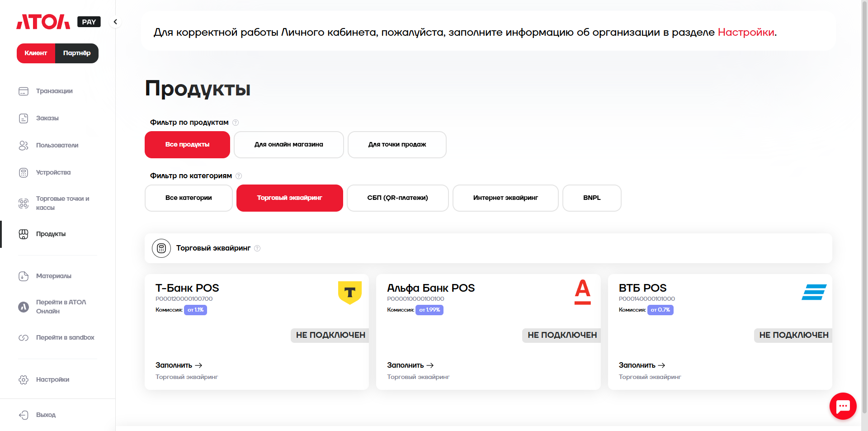Click the Альфа Банк POS logo thumbnail

[x=582, y=292]
